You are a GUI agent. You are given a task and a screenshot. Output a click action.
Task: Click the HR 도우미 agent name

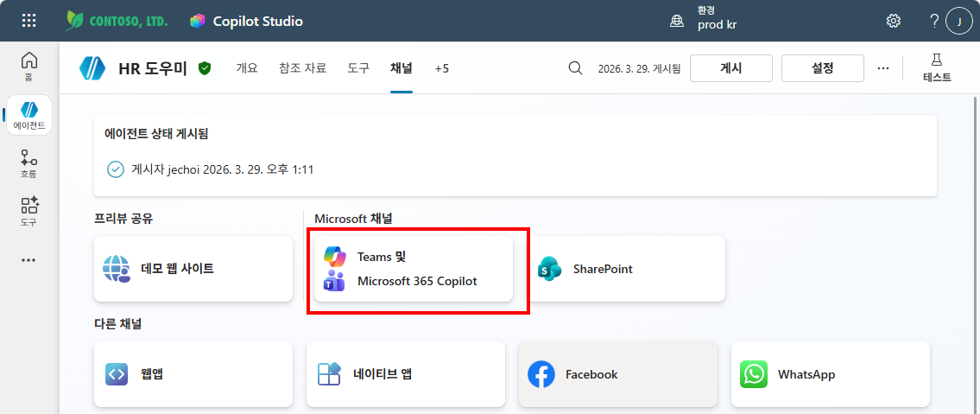point(153,69)
